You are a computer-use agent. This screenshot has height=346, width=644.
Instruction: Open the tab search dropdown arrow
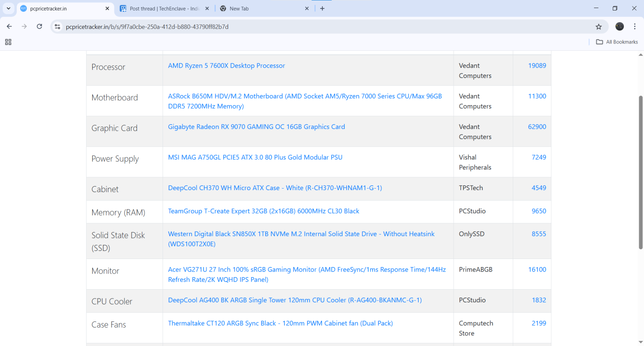coord(8,8)
